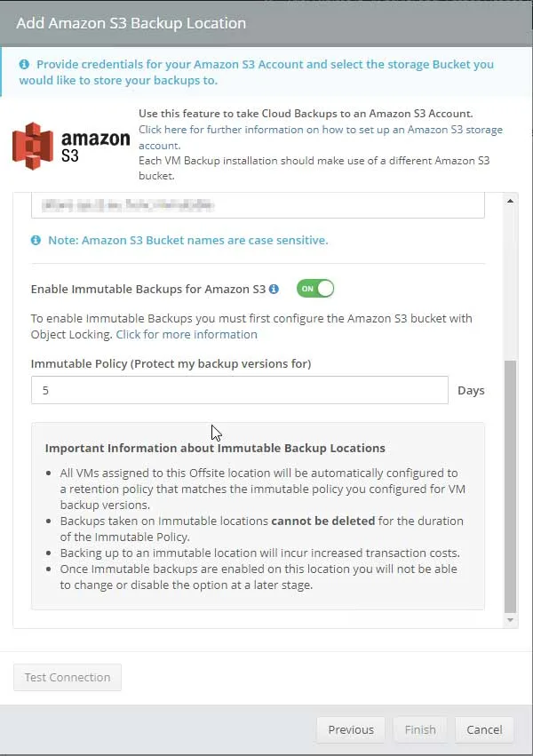Screen dimensions: 533x756
Task: Click the Finish button
Action: pyautogui.click(x=419, y=729)
